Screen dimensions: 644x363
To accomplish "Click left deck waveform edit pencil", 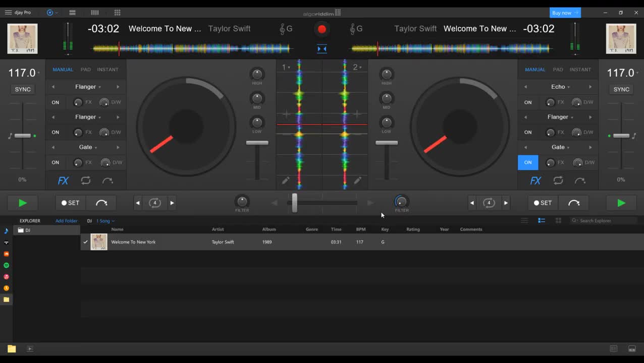I will (x=286, y=180).
